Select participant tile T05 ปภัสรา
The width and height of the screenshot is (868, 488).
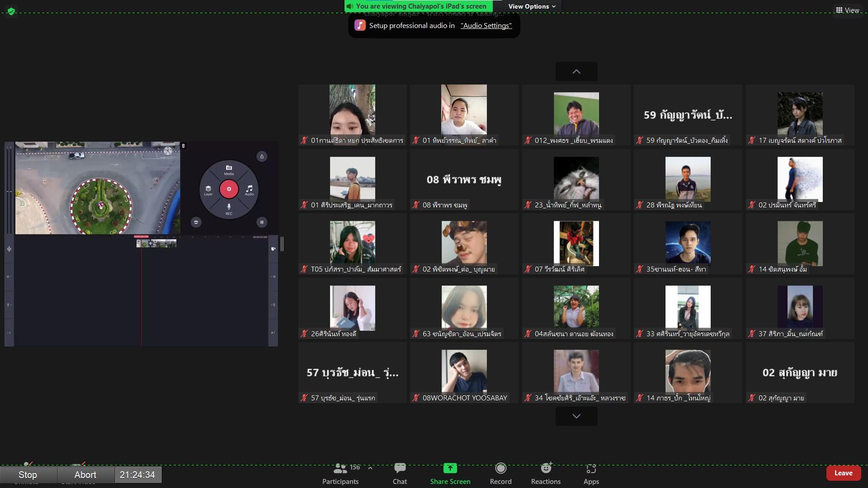pyautogui.click(x=353, y=244)
